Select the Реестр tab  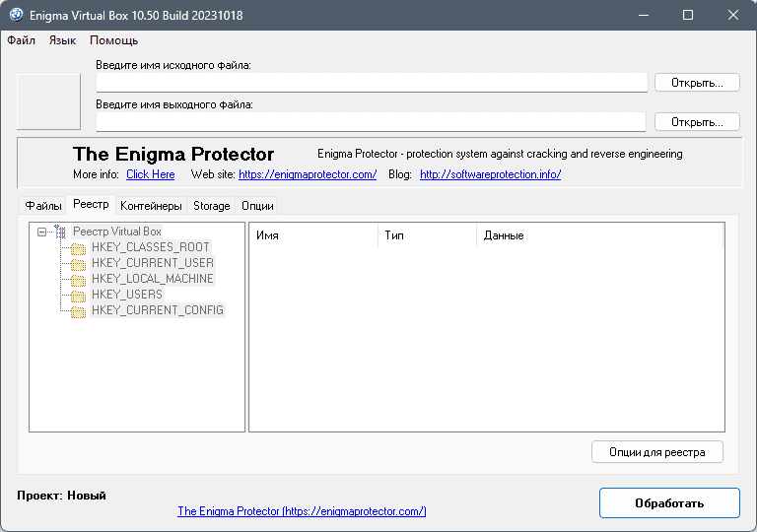pyautogui.click(x=91, y=204)
